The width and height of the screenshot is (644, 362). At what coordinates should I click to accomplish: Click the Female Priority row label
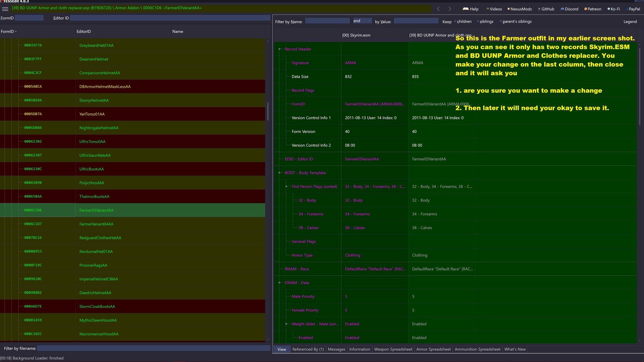coord(305,310)
